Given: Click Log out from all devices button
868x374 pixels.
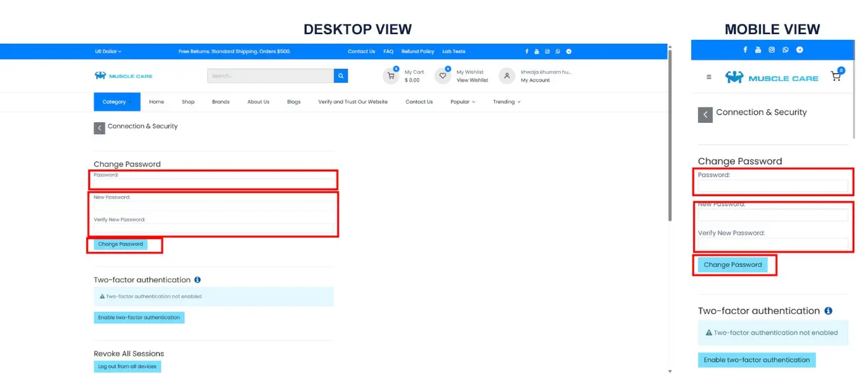Looking at the screenshot, I should [x=127, y=366].
